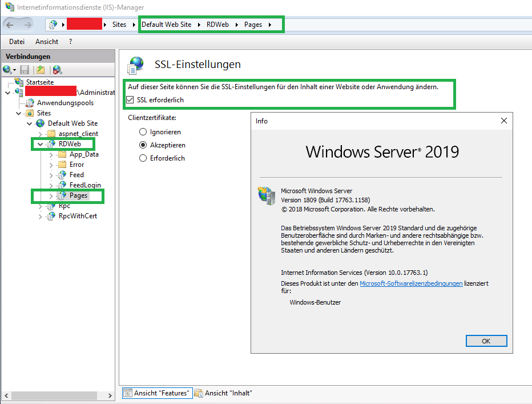
Task: Click the forward navigation arrow
Action: [28, 25]
